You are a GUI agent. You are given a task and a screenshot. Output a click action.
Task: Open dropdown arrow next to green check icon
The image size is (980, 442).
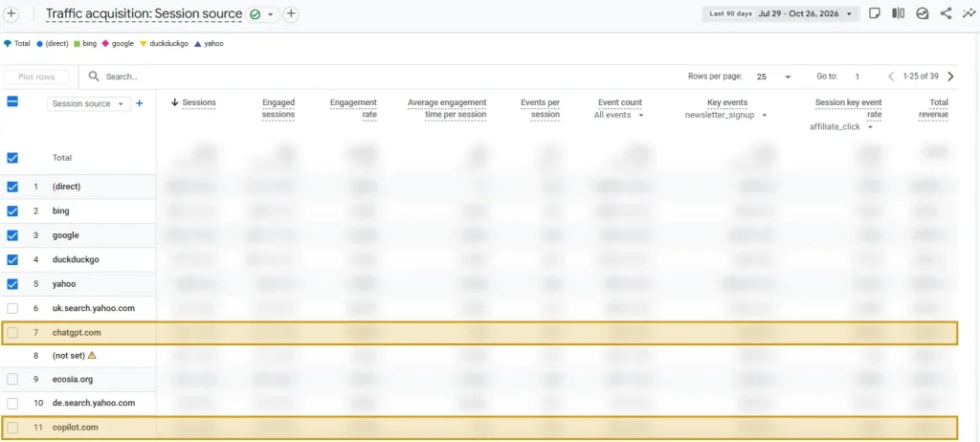pyautogui.click(x=270, y=14)
